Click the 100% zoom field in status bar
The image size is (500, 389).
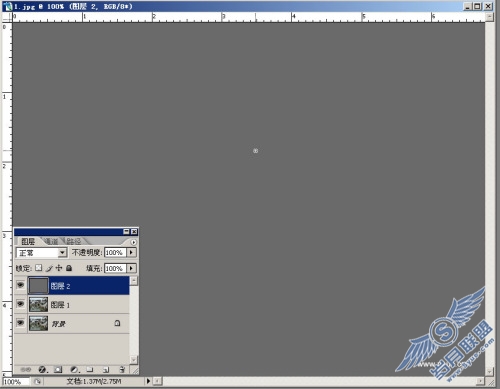(x=16, y=381)
